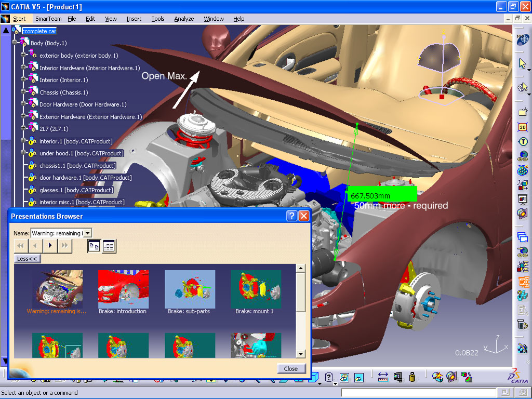Image resolution: width=532 pixels, height=399 pixels.
Task: Toggle list view mode in Presentations Browser
Action: click(x=109, y=246)
